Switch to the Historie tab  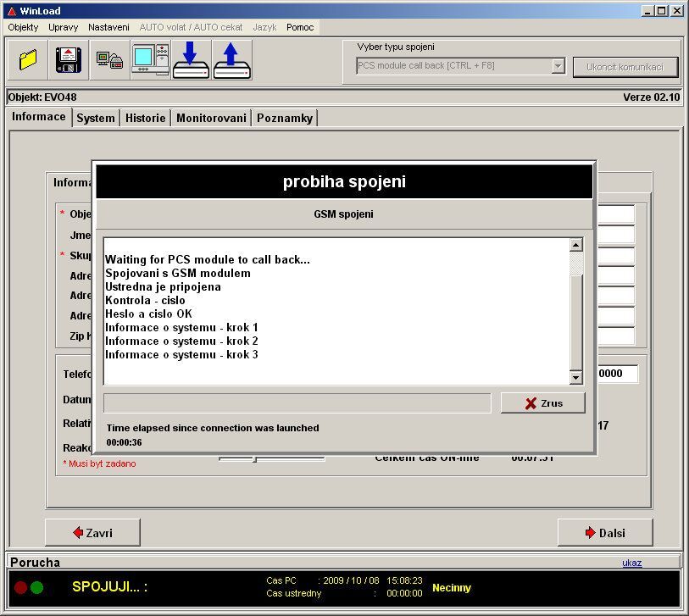pyautogui.click(x=145, y=118)
